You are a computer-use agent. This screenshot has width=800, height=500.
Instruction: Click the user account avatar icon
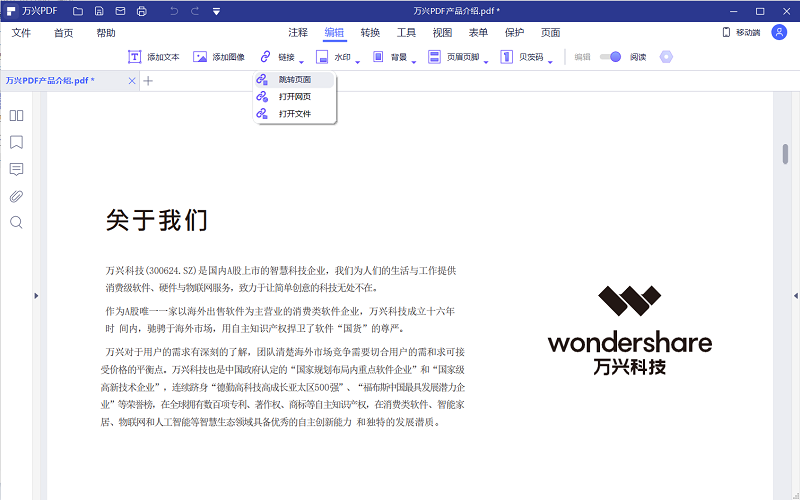(x=779, y=32)
